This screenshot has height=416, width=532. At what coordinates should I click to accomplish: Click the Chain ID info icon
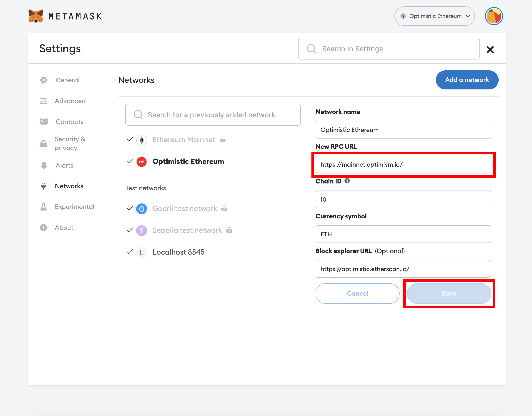pyautogui.click(x=347, y=181)
